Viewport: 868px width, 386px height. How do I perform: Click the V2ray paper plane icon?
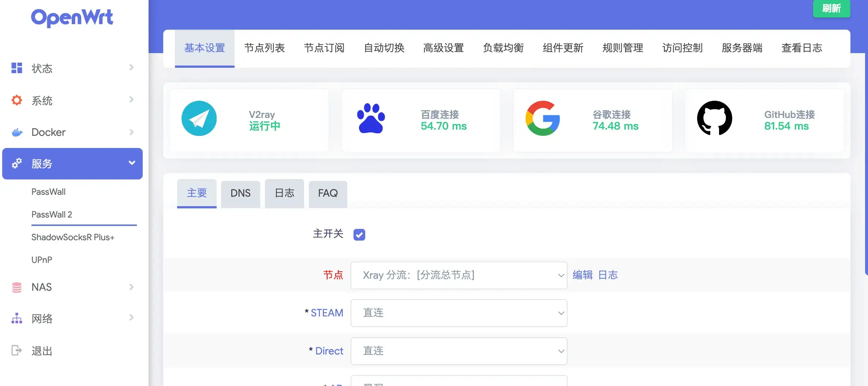point(199,118)
